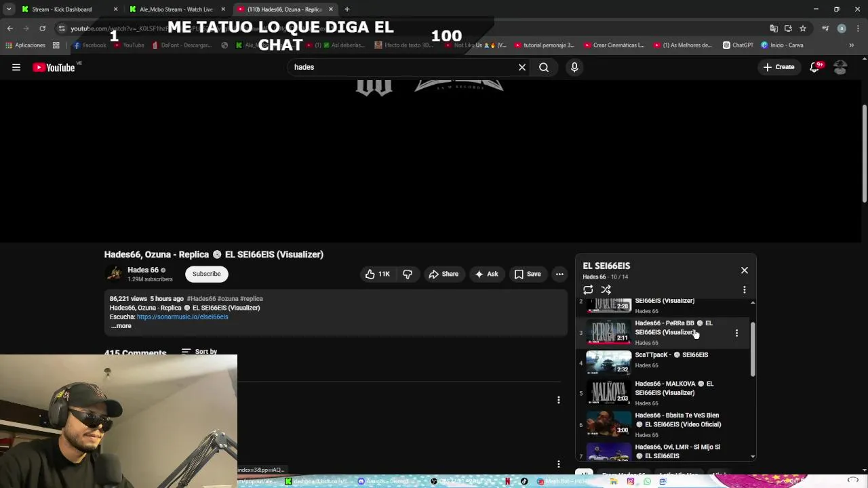The width and height of the screenshot is (868, 488).
Task: Open Instagram from the taskbar
Action: tap(631, 481)
